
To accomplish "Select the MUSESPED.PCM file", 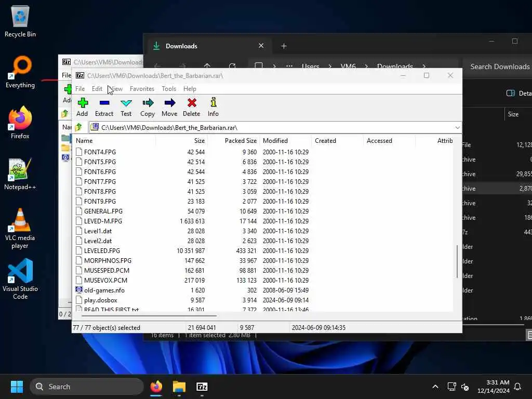I will 107,270.
